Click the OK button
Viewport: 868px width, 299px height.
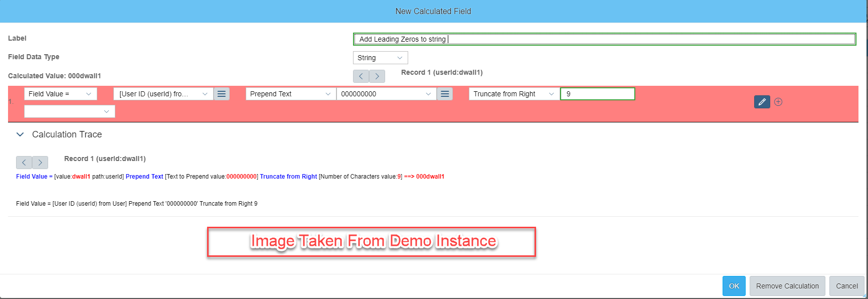pos(734,286)
